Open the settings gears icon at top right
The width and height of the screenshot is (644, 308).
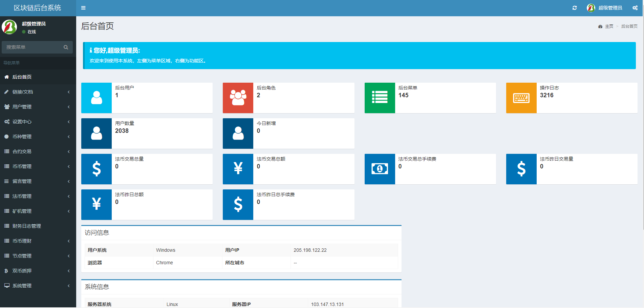pos(635,8)
